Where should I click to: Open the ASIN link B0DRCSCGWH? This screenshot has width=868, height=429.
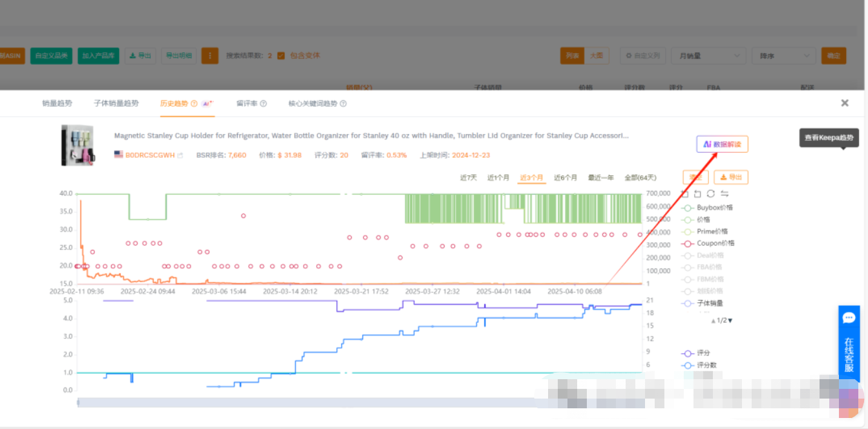click(x=150, y=155)
